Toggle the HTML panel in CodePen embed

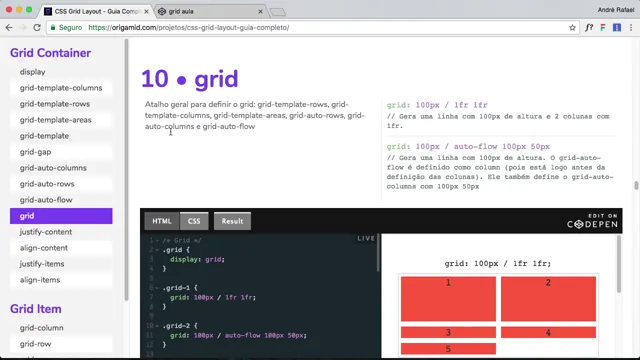point(162,221)
